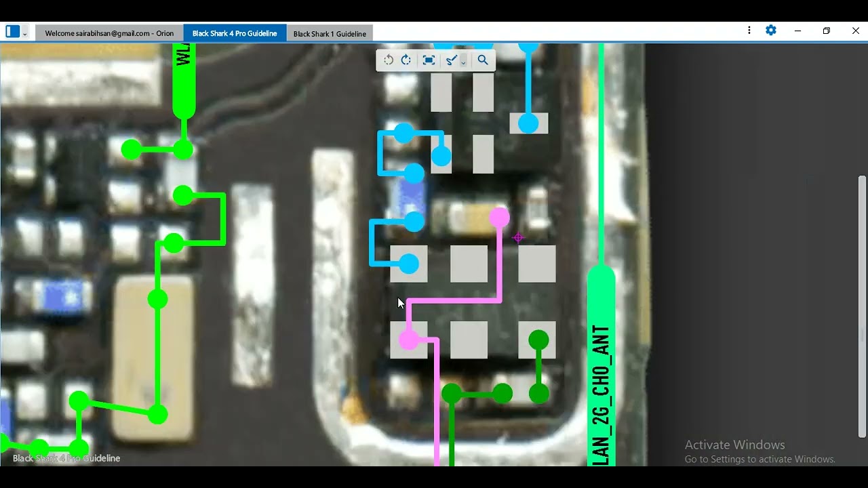Screen dimensions: 868x488
Task: Expand the sidebar panel dropdown arrow
Action: click(25, 33)
